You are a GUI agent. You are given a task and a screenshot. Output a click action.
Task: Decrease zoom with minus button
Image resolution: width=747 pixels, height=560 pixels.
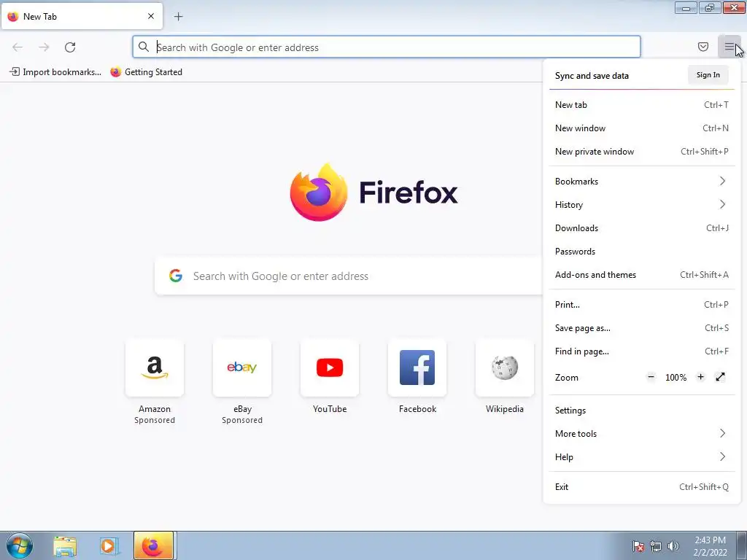tap(651, 377)
